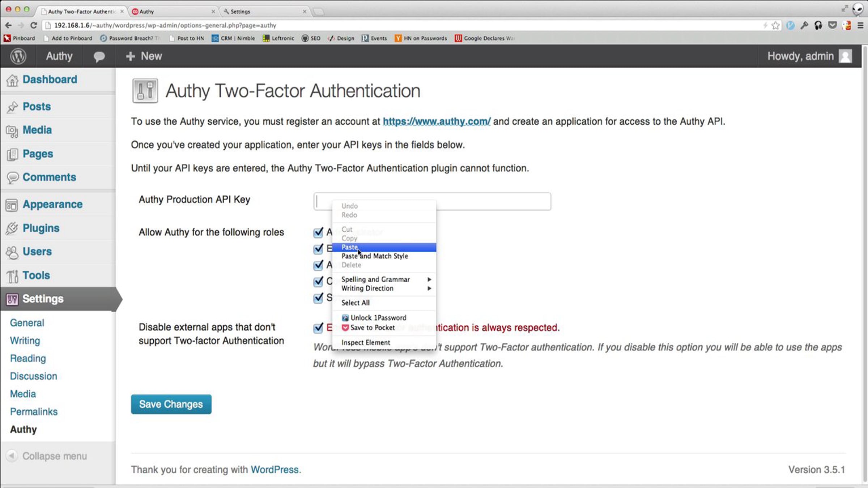Click the Settings sidebar icon
Viewport: 868px width, 488px height.
coord(12,299)
